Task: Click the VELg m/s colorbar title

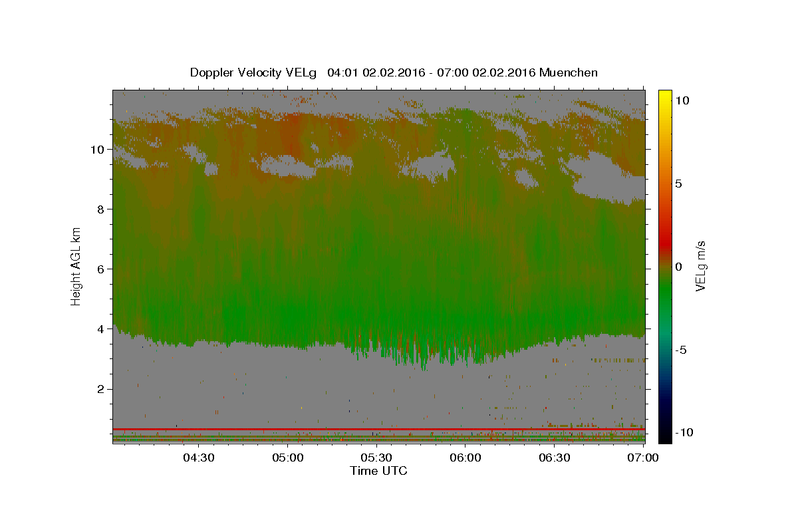Action: pos(700,267)
